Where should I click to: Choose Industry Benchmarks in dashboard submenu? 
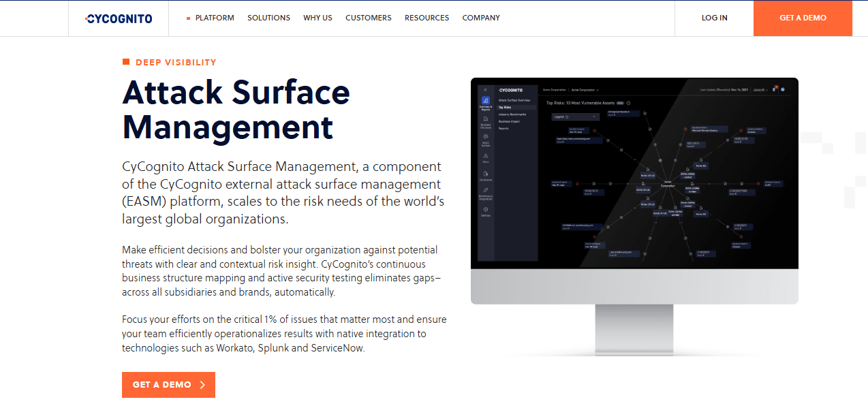[x=512, y=114]
